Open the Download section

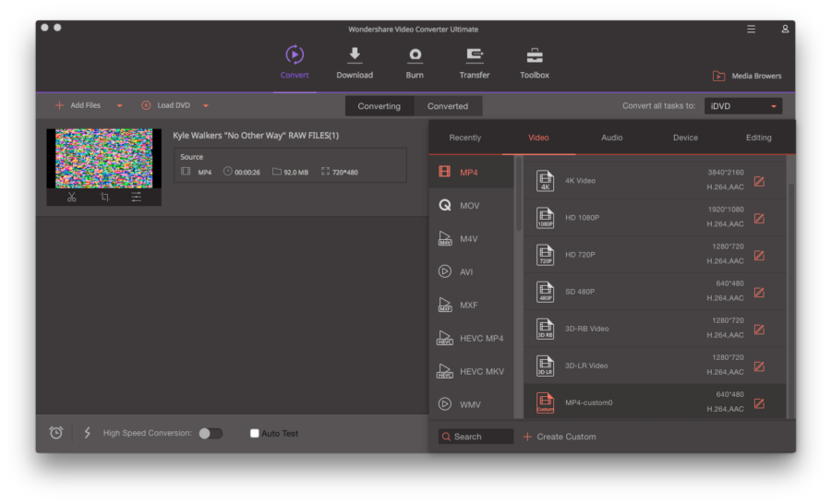click(355, 63)
